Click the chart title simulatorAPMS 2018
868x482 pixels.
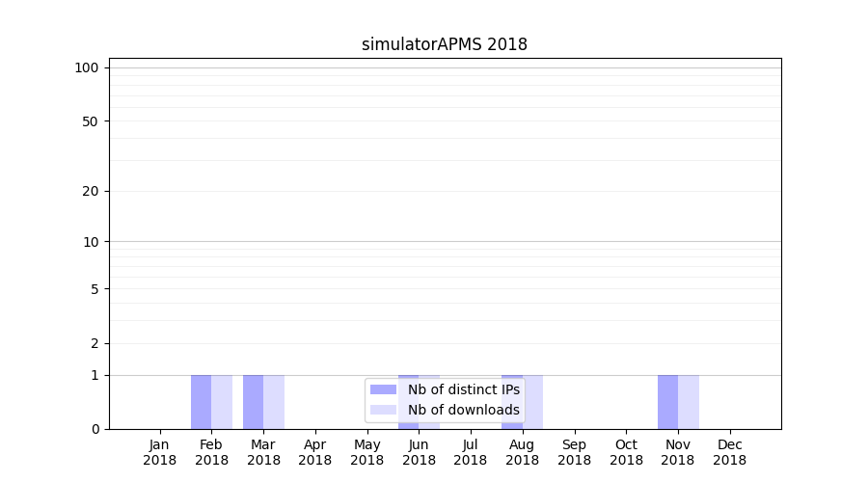(x=444, y=44)
